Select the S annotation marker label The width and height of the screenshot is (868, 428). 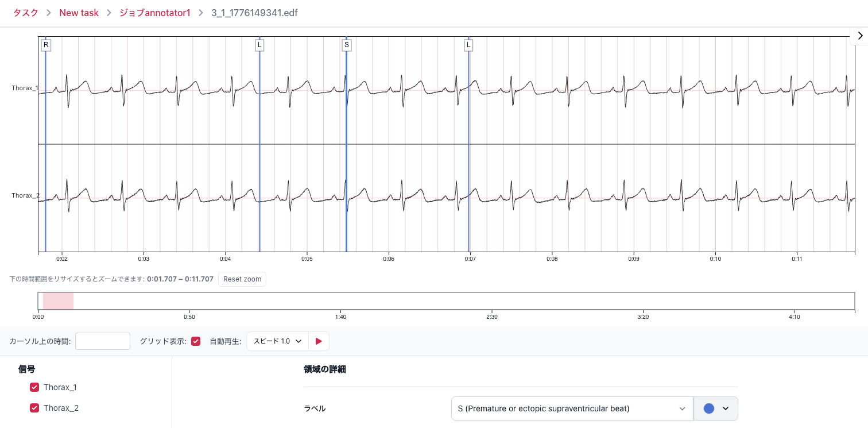click(346, 45)
